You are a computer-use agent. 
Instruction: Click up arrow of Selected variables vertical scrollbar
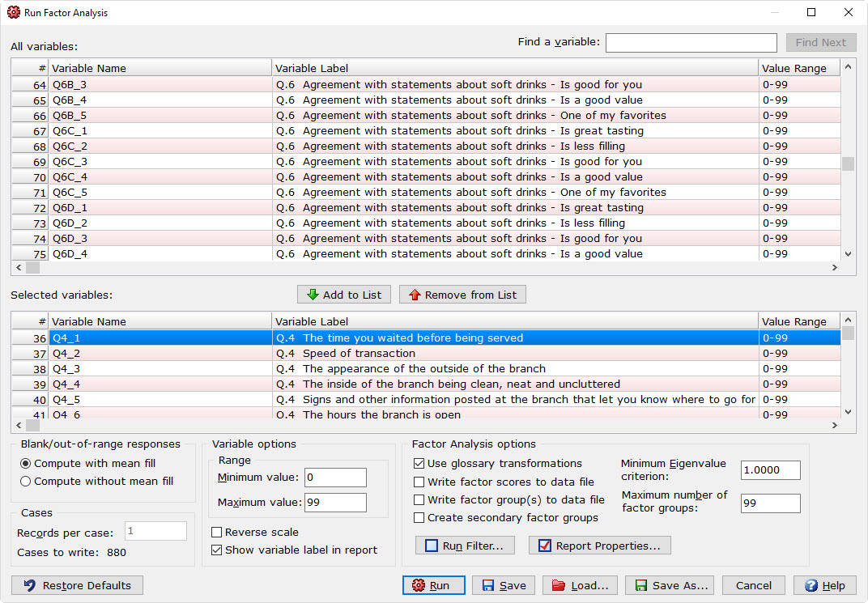(848, 320)
